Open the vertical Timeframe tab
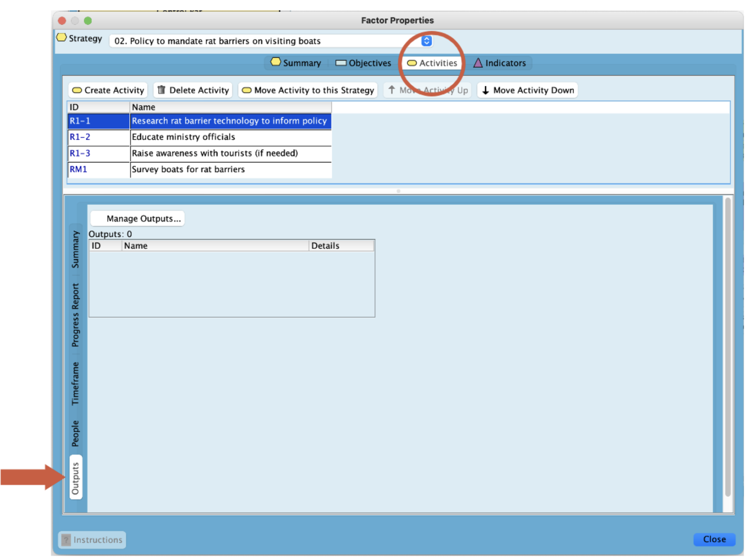The width and height of the screenshot is (748, 560). coord(75,383)
